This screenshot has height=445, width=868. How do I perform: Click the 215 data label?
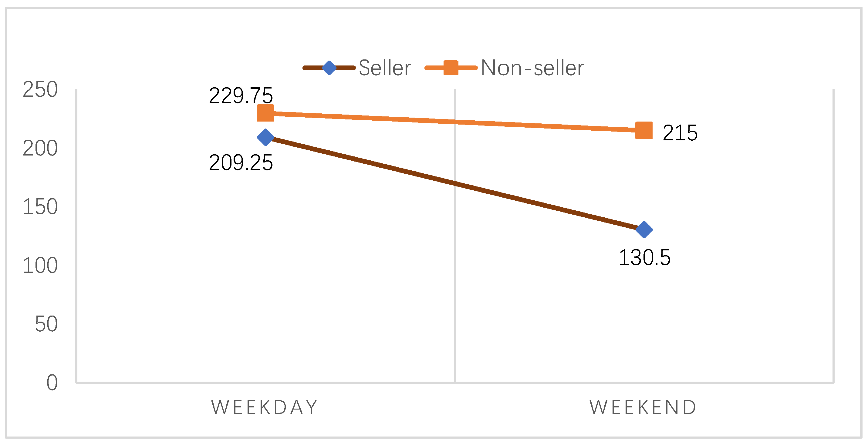680,133
